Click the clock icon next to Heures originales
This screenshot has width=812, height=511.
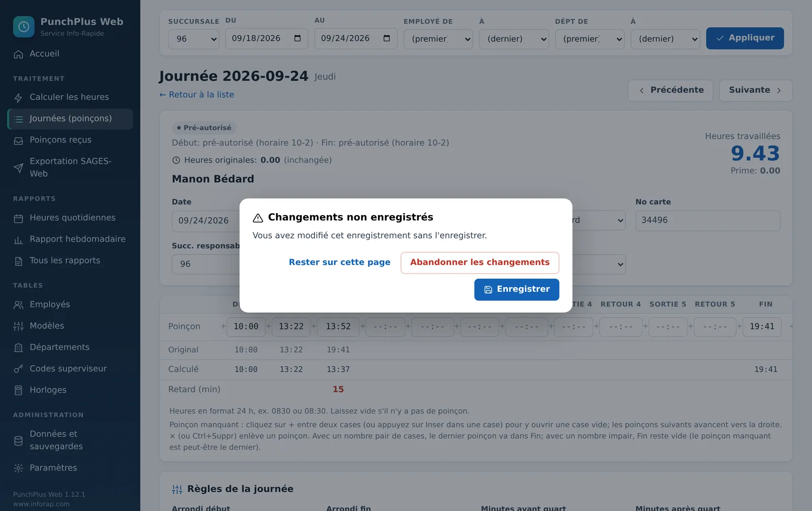point(176,160)
